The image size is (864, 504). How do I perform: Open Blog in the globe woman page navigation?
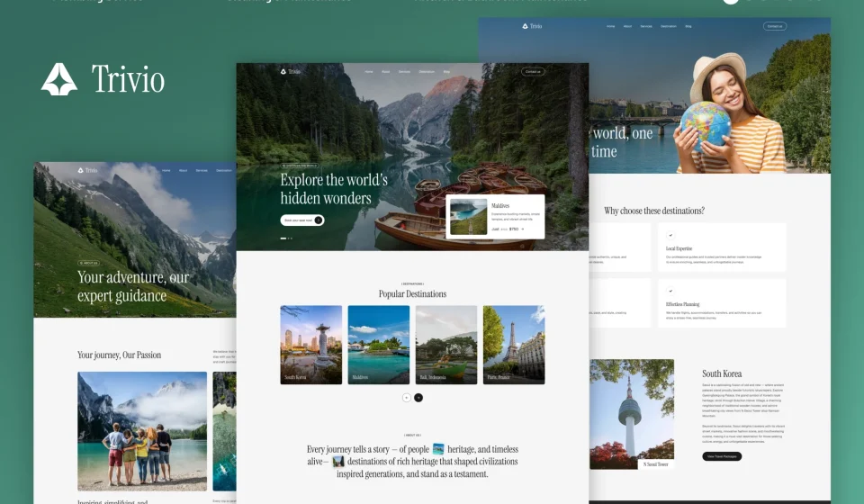688,26
